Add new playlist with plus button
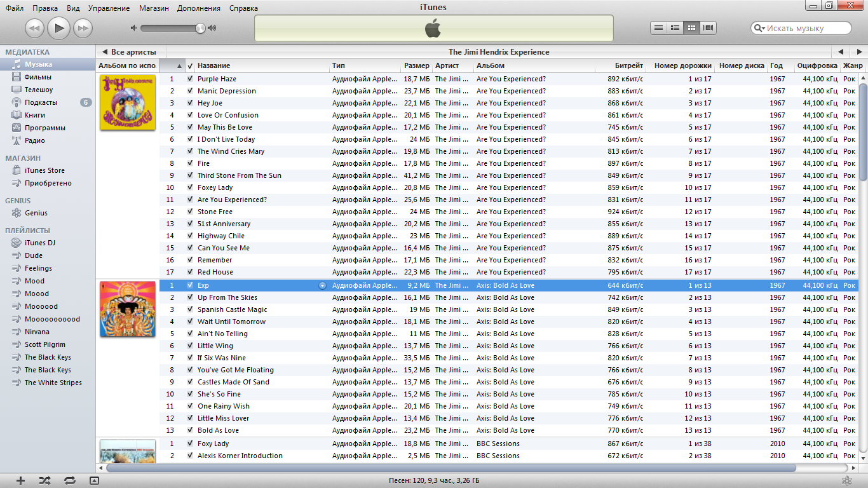The image size is (868, 488). point(20,480)
